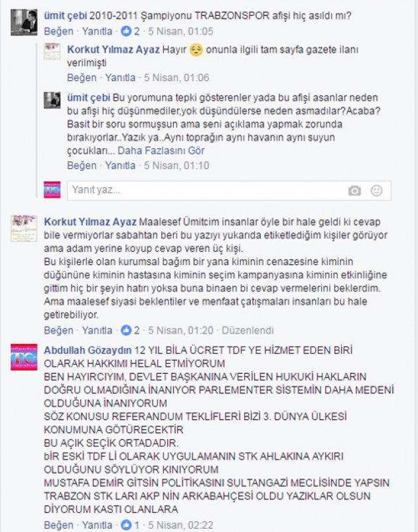Open Abdullah Gözaydın's profile name link
Viewport: 418px width, 532px height.
pos(88,350)
